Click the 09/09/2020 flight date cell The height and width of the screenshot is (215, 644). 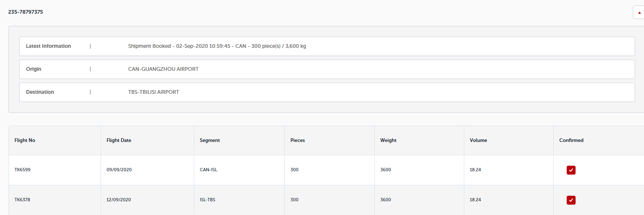coord(119,170)
